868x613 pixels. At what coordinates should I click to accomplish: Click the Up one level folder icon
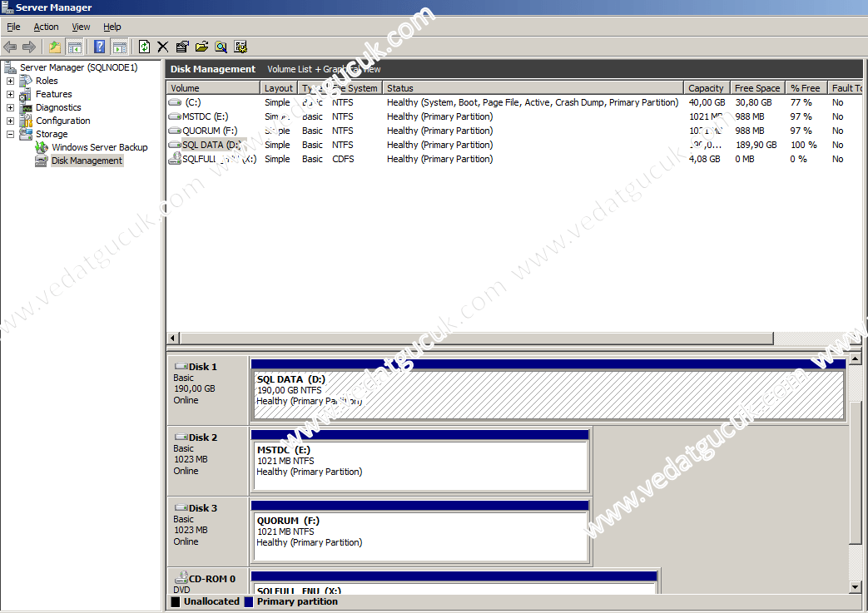coord(55,47)
